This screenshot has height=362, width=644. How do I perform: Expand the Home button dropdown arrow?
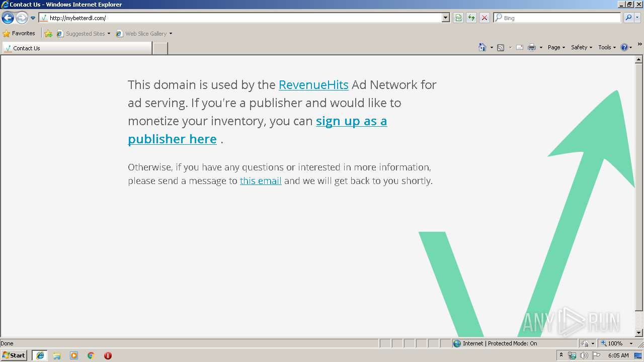[492, 48]
